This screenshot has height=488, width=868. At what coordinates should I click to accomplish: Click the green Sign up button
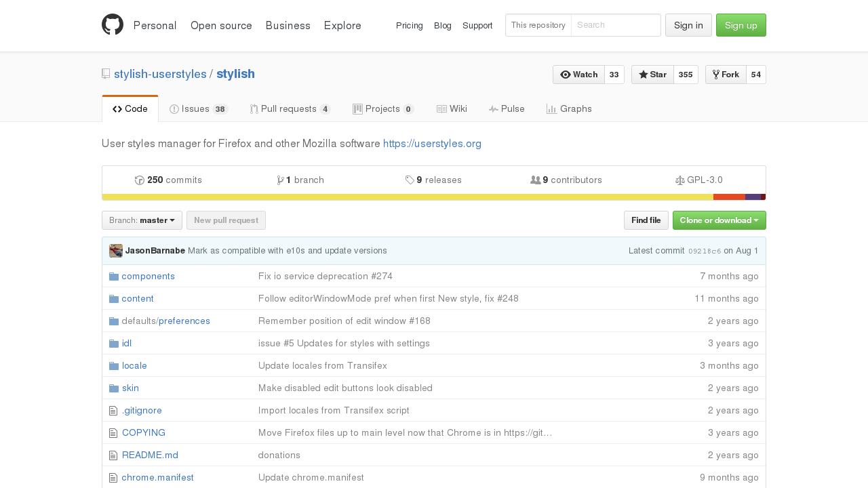tap(741, 25)
